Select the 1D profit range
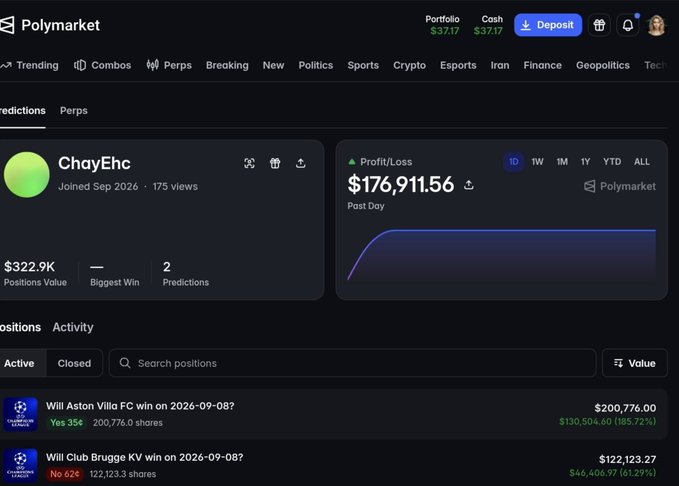 coord(514,162)
